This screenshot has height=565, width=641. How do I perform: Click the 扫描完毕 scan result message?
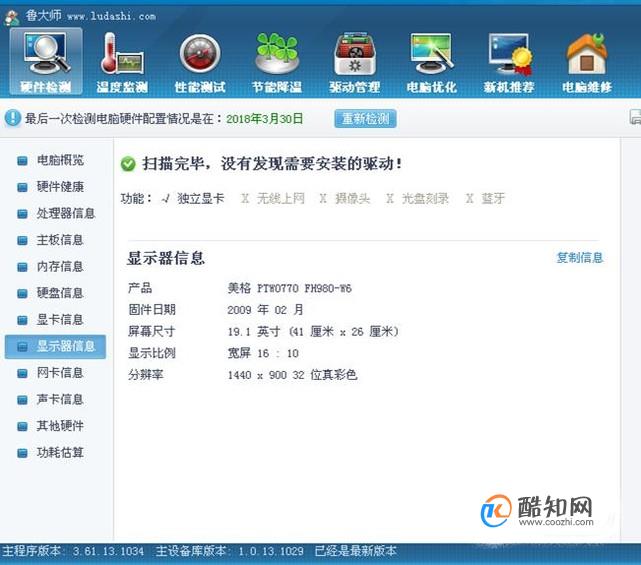click(272, 164)
